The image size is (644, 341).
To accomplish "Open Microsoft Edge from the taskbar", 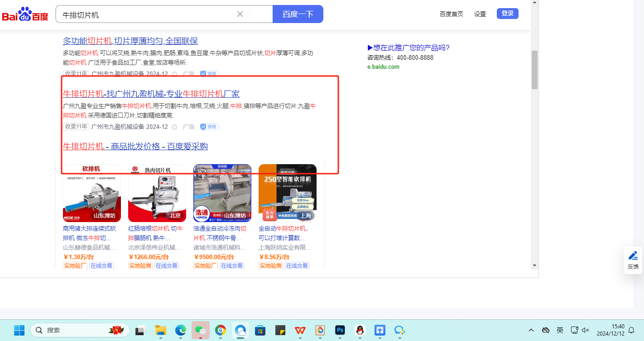I will [181, 330].
